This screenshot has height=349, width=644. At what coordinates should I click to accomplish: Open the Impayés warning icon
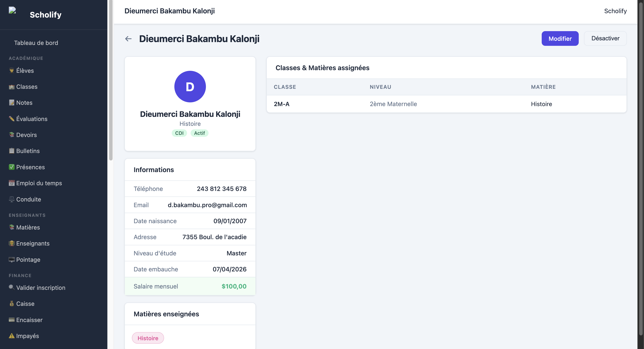(11, 336)
